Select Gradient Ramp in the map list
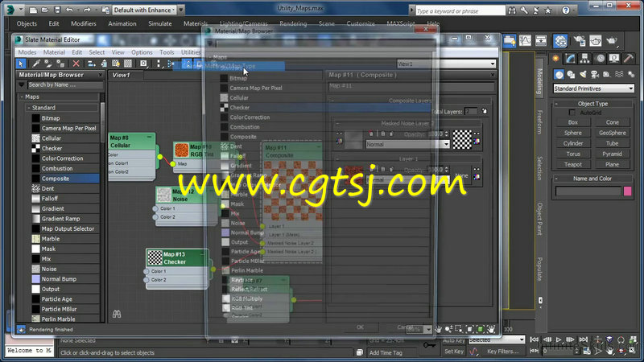 point(65,219)
